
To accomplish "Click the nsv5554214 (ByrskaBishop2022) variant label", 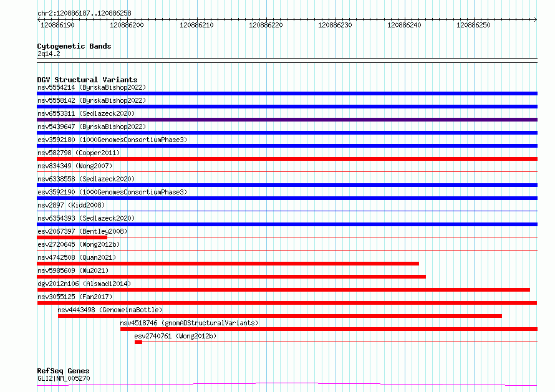I will [x=92, y=87].
